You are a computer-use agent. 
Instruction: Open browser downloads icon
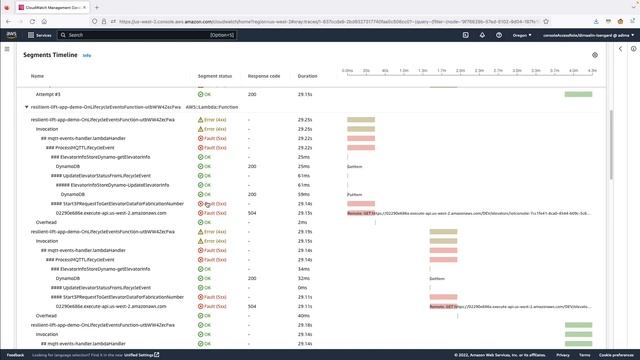(596, 22)
